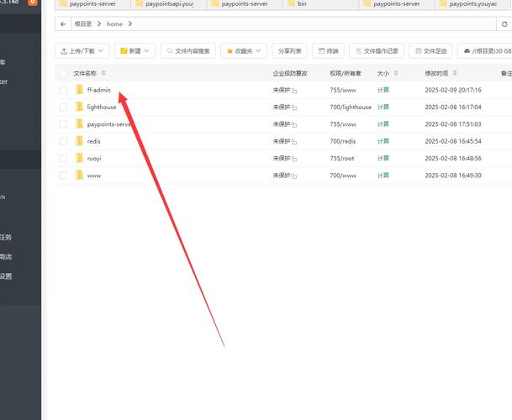Open the 终端 terminal button
Viewport: 512px width, 420px height.
pyautogui.click(x=328, y=51)
